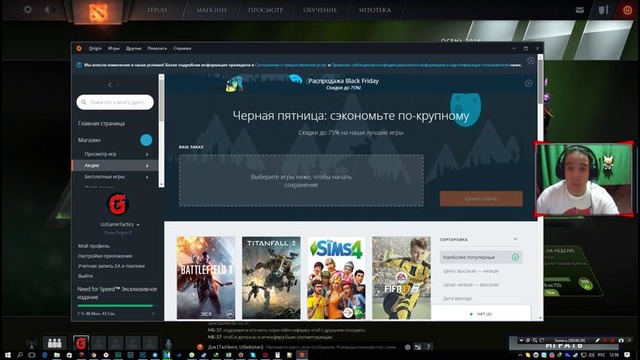Click the camera icon in the recording toolbar

tap(621, 340)
